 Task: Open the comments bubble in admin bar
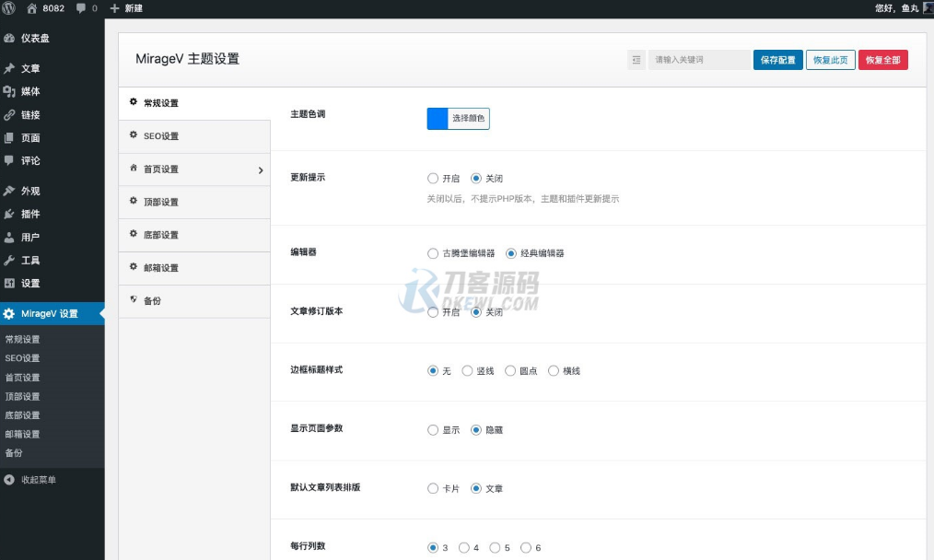pyautogui.click(x=81, y=8)
